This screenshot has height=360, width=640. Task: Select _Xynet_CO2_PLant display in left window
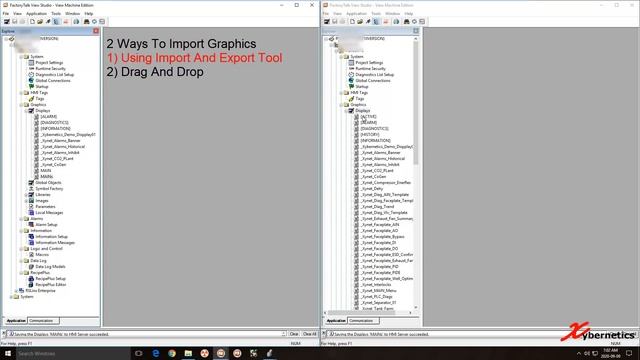[57, 158]
